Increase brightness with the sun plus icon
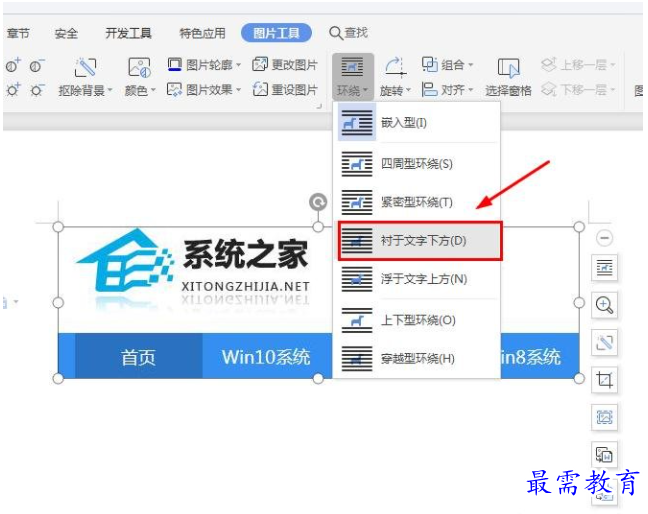 click(13, 89)
